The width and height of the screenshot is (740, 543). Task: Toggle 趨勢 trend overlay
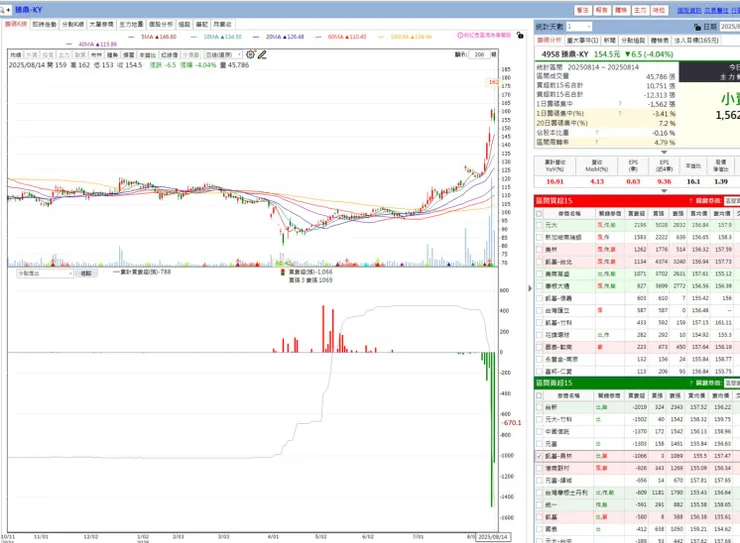click(x=112, y=55)
